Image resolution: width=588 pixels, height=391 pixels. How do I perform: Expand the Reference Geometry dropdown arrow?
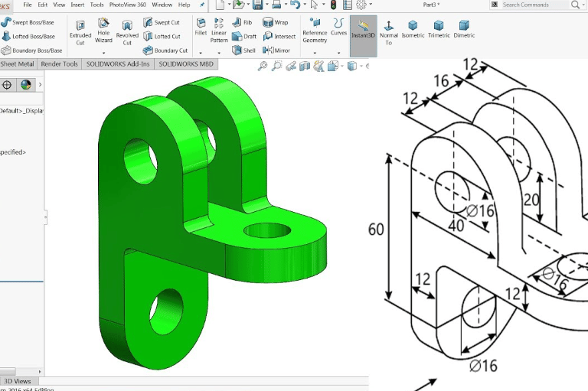point(315,53)
